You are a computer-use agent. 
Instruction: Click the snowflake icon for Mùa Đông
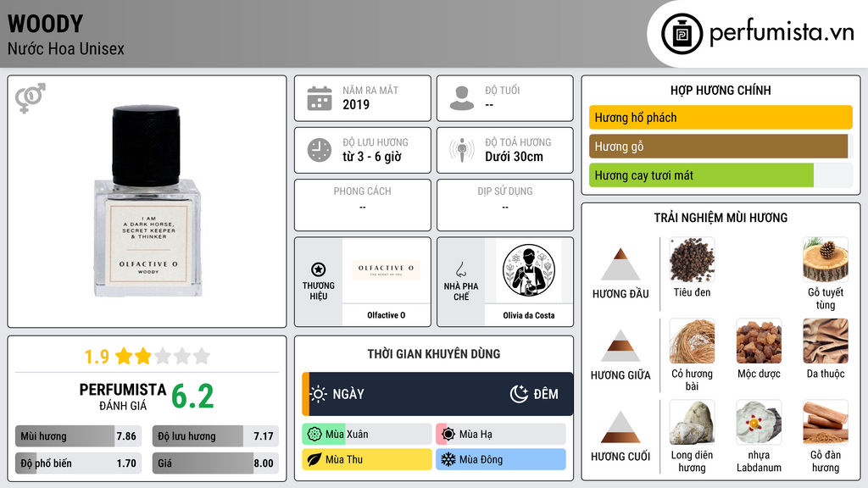pyautogui.click(x=448, y=459)
